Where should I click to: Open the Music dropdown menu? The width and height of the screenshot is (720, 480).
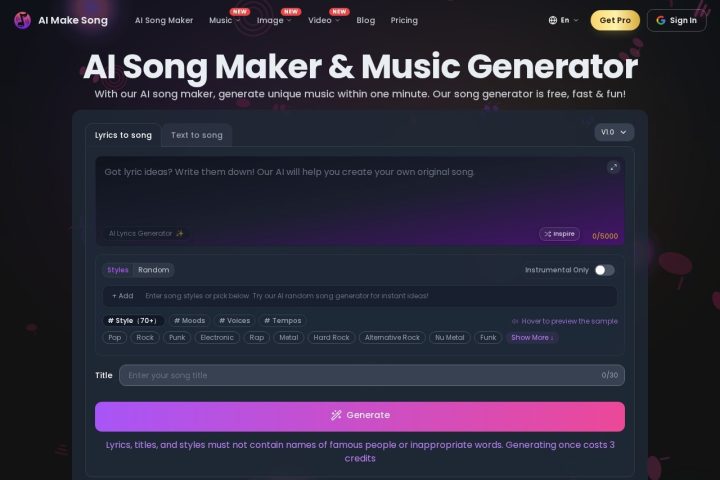point(225,20)
